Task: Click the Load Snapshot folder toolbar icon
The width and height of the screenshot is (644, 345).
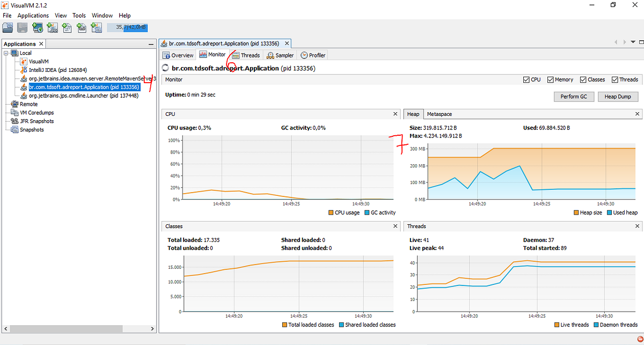Action: pyautogui.click(x=8, y=28)
